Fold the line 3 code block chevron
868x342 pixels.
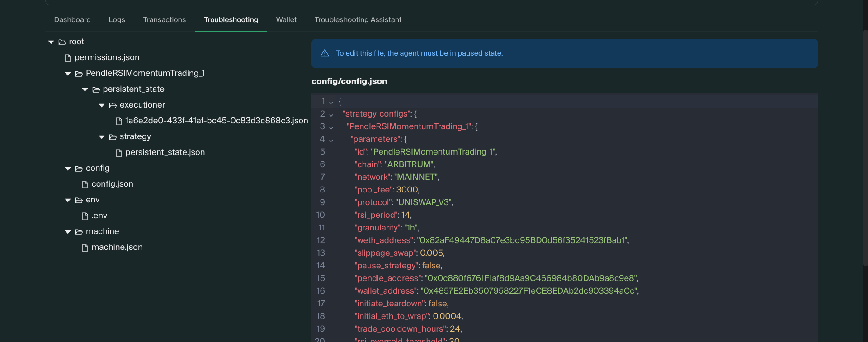(x=331, y=127)
